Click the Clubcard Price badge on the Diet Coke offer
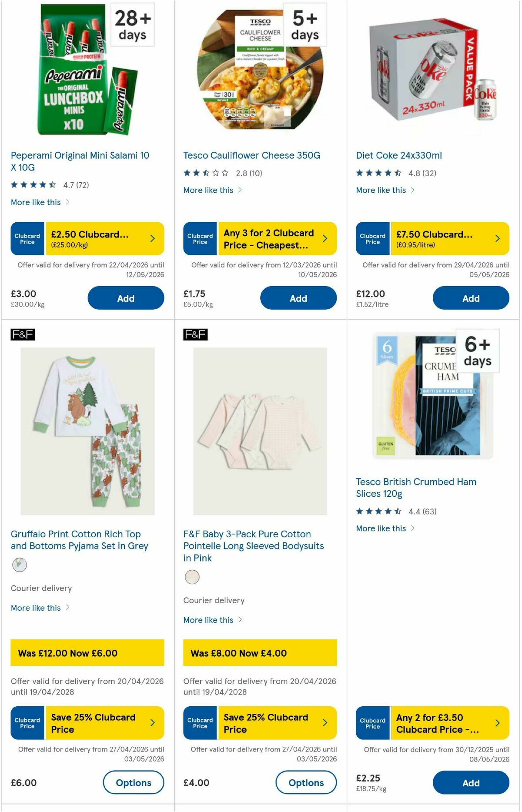This screenshot has width=522, height=812. 373,238
